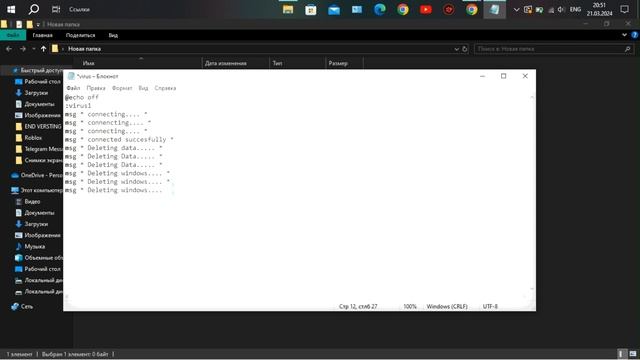Open Notepad's Вид menu
The image size is (640, 360).
[143, 88]
